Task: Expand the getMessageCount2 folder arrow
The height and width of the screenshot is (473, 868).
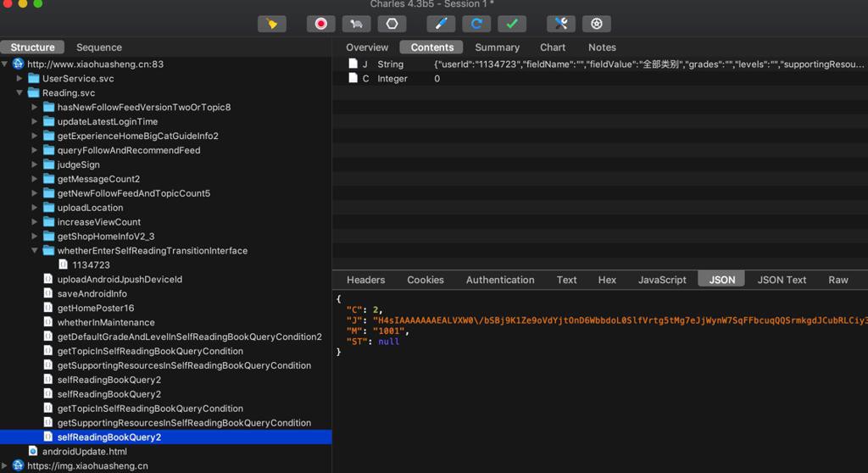Action: click(x=34, y=179)
